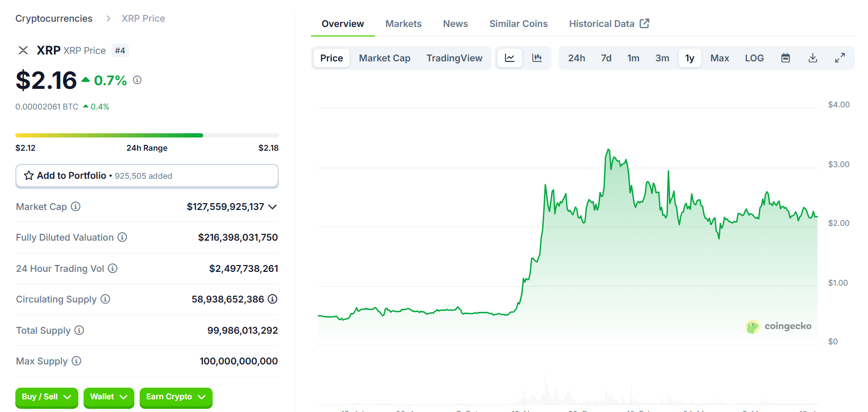Click info icon next to Market Cap
The height and width of the screenshot is (412, 868).
coord(76,206)
